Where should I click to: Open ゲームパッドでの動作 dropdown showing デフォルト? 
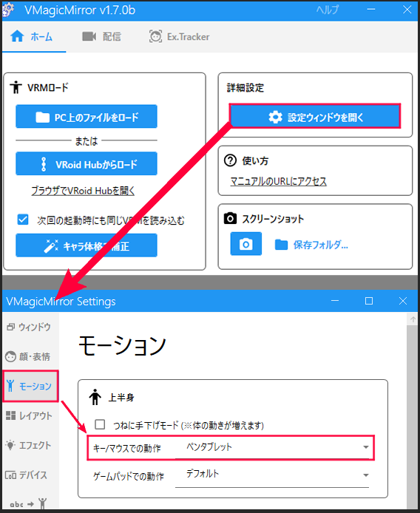[x=272, y=475]
